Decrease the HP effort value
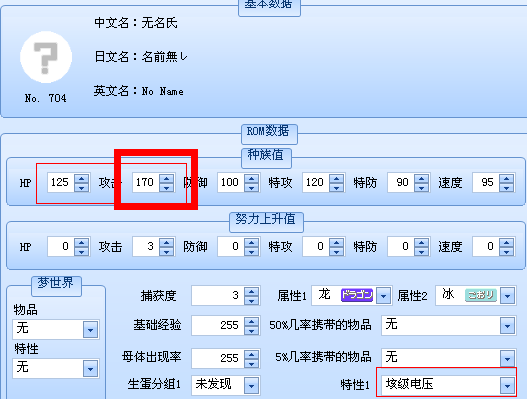The image size is (527, 399). pyautogui.click(x=81, y=251)
